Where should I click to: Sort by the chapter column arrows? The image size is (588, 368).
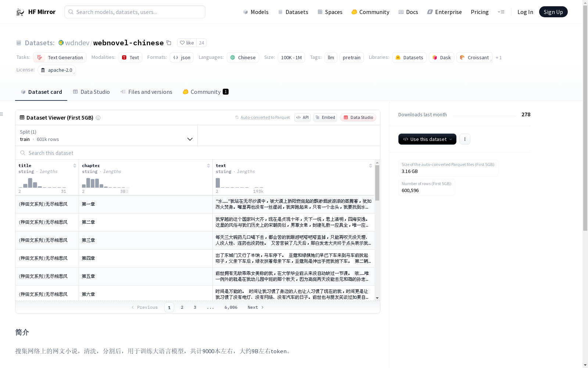click(x=208, y=166)
